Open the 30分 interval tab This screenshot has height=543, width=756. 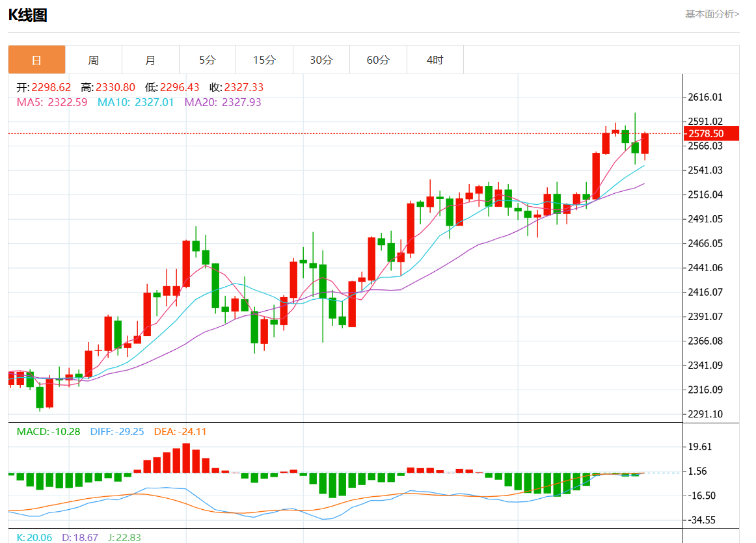321,60
